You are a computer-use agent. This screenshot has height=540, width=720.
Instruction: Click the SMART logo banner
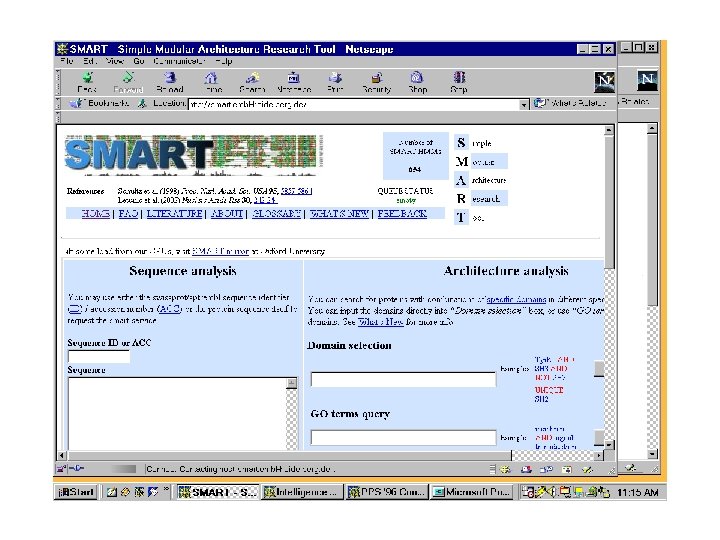(193, 155)
